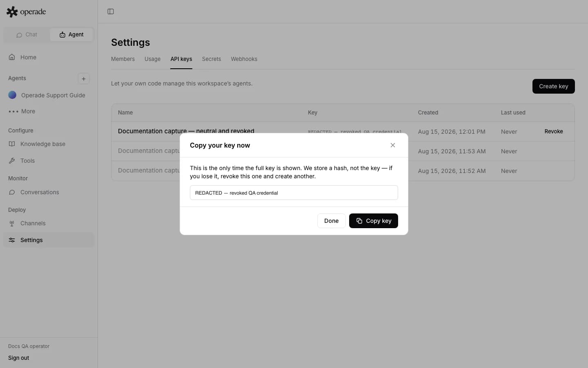Click the key value field in dialog
Screen dimensions: 588x368
click(294, 193)
